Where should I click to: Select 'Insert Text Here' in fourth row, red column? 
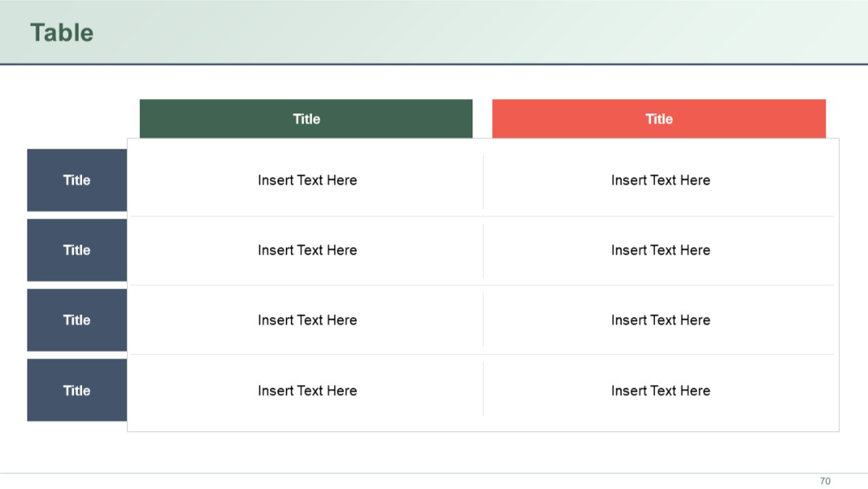[x=661, y=390]
